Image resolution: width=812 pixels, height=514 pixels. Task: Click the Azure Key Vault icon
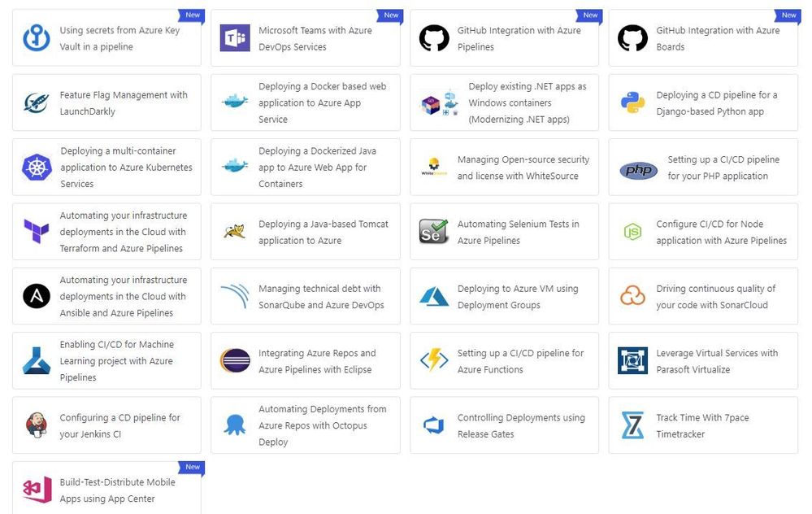pos(37,38)
